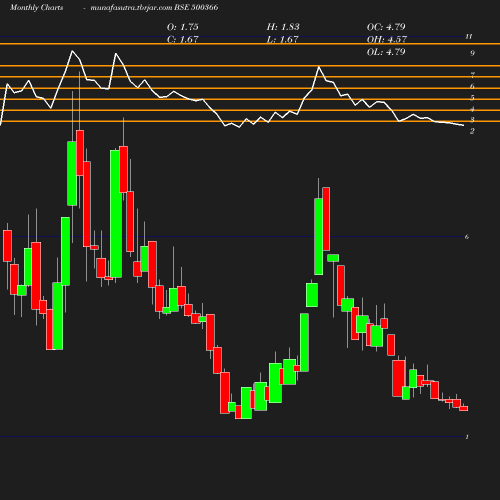Select the low value 'L: 1.67'
The width and height of the screenshot is (500, 500).
pos(283,40)
